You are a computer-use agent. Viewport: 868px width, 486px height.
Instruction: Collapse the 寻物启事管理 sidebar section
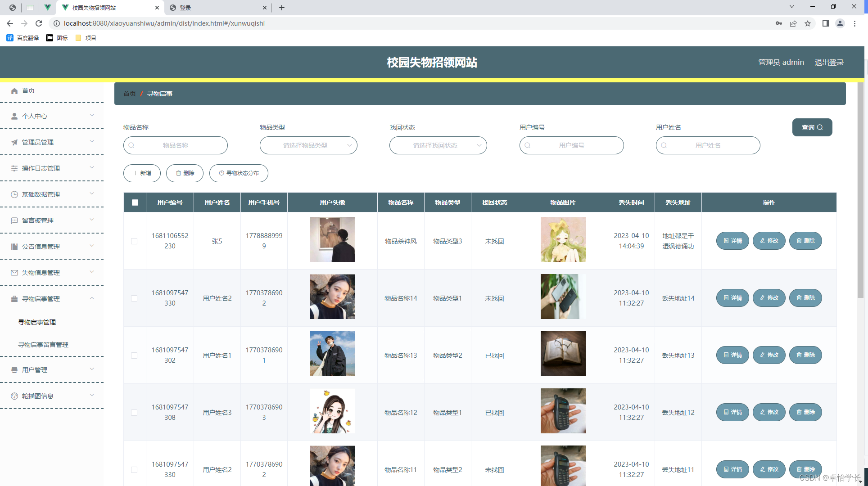click(x=92, y=298)
